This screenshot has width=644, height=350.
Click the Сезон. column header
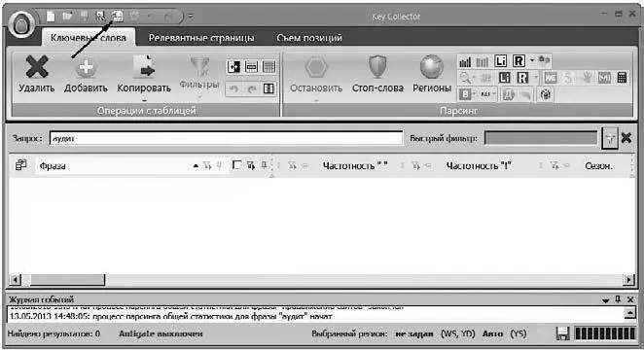(599, 166)
